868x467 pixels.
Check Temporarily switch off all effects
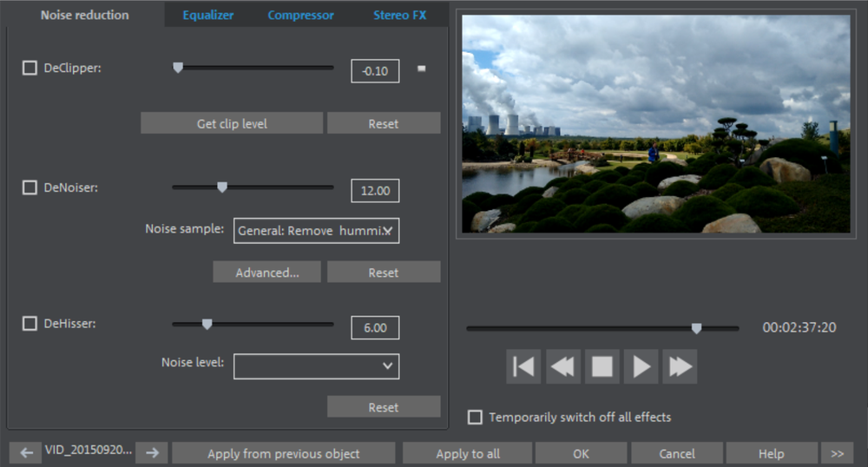pyautogui.click(x=475, y=418)
